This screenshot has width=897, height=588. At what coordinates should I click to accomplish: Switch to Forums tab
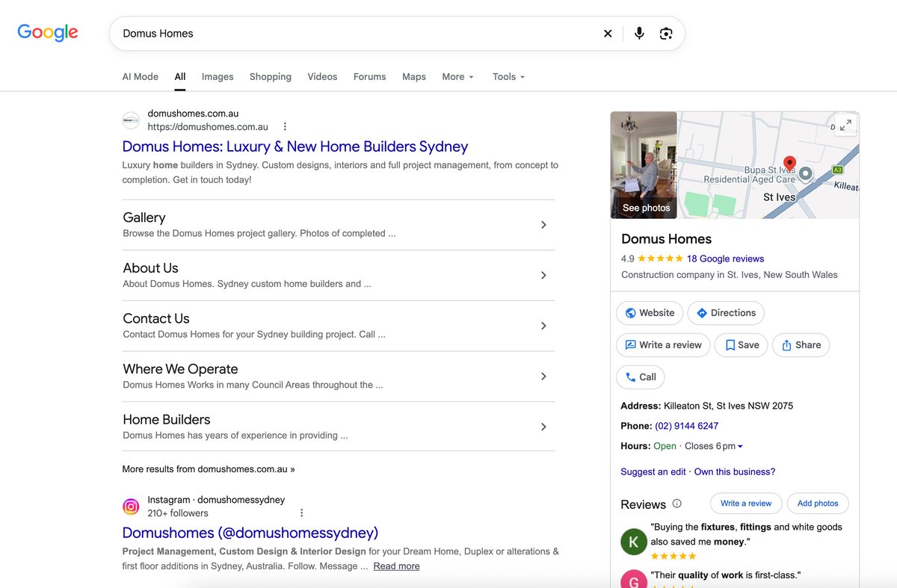coord(370,77)
